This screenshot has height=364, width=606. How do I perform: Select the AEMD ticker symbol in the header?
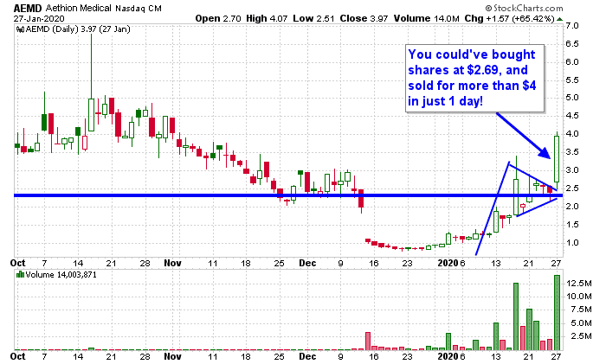click(28, 8)
